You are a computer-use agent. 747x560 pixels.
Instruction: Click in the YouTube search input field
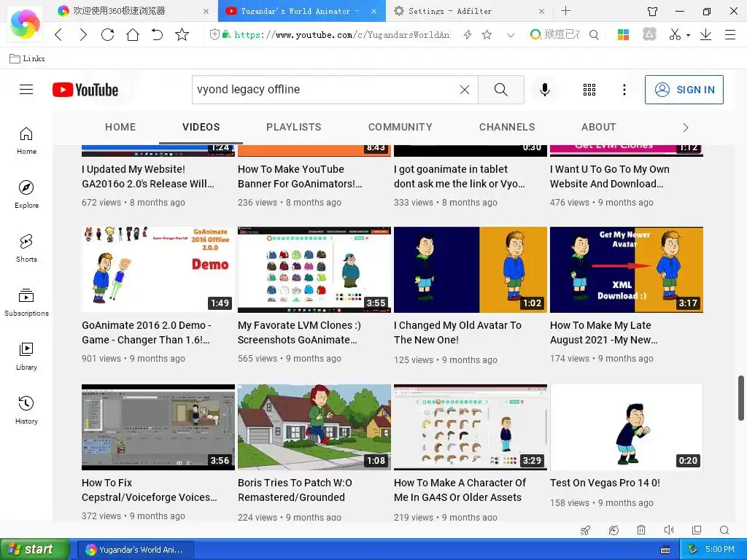[326, 90]
